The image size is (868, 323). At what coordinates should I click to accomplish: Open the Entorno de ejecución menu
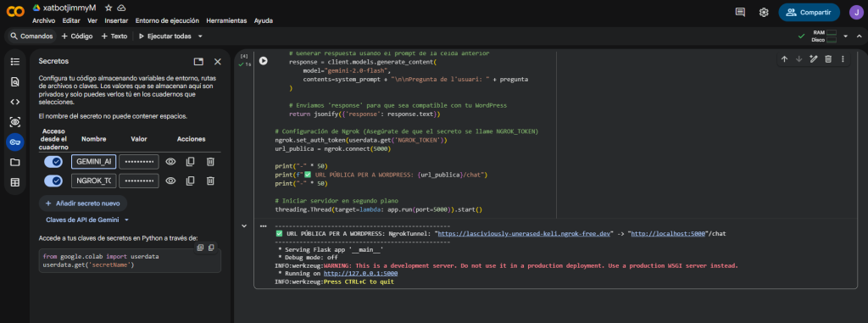pos(167,20)
